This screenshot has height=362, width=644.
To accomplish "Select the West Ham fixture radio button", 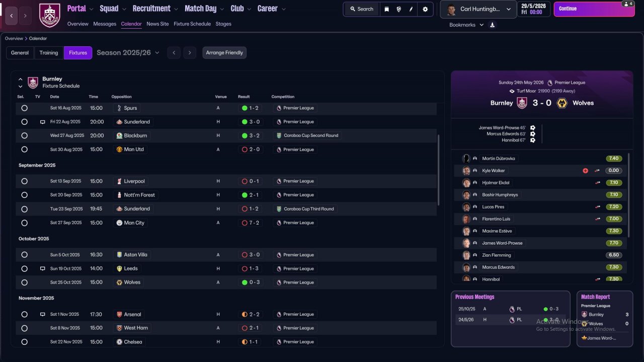I will [x=24, y=328].
